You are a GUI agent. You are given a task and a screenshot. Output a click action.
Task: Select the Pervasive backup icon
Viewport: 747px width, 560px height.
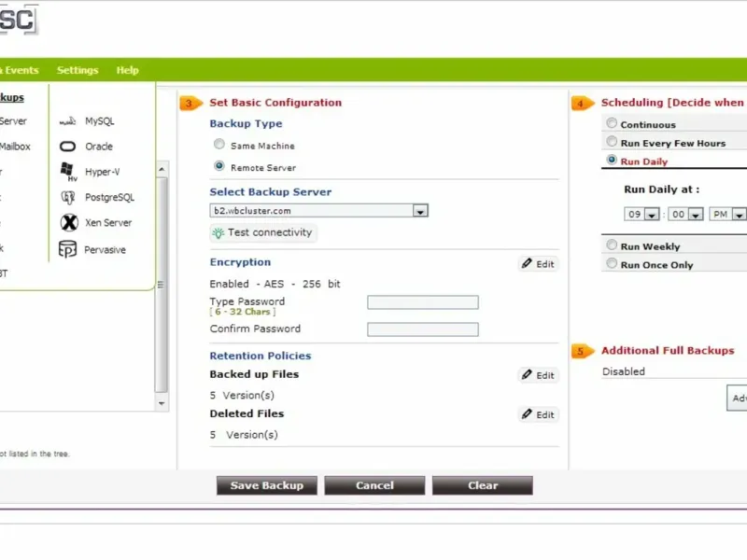click(x=67, y=249)
